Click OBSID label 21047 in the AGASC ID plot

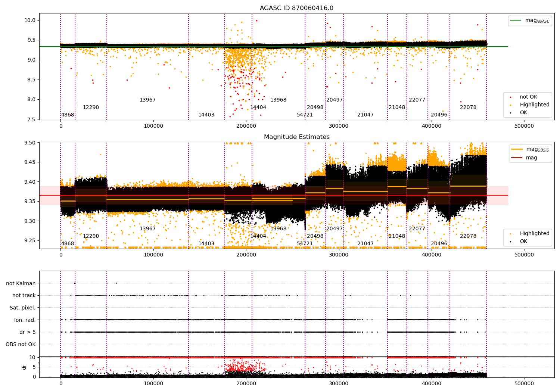click(365, 115)
